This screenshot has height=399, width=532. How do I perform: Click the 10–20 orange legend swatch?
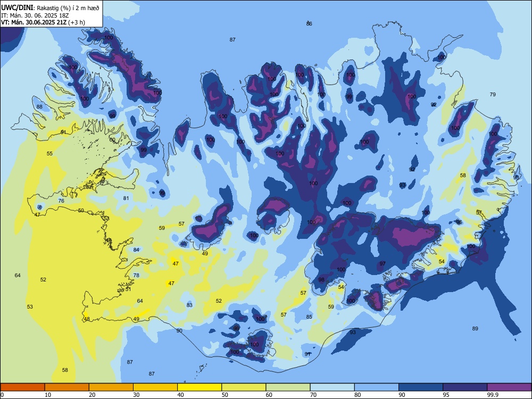(x=67, y=387)
